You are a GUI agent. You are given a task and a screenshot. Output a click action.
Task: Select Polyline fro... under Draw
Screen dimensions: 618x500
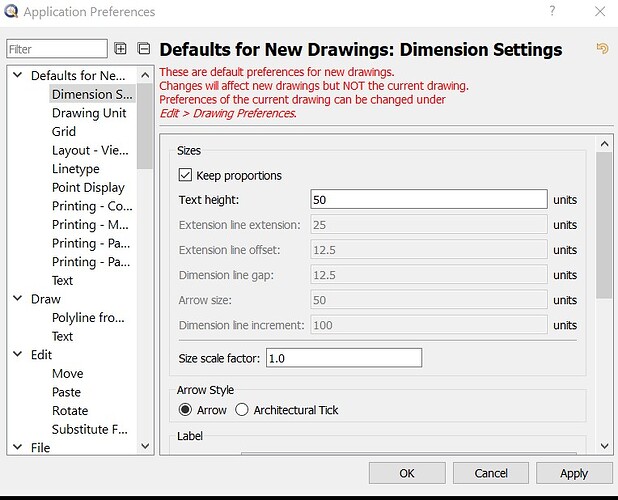click(88, 318)
